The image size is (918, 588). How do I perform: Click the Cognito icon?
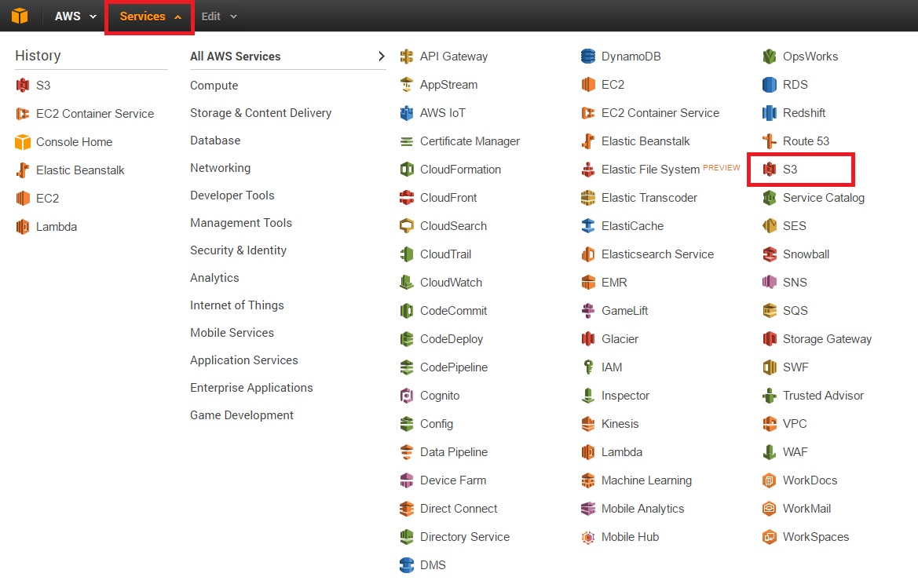pos(406,396)
